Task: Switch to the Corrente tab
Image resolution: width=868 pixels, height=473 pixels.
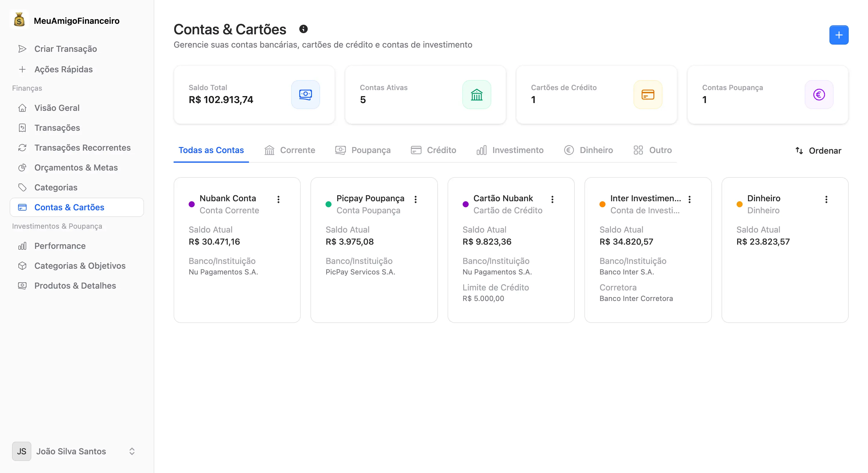Action: pos(290,150)
